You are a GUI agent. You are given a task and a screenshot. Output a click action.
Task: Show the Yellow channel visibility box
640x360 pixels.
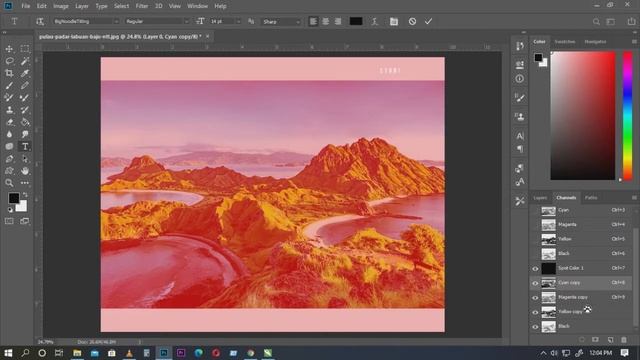pyautogui.click(x=535, y=240)
